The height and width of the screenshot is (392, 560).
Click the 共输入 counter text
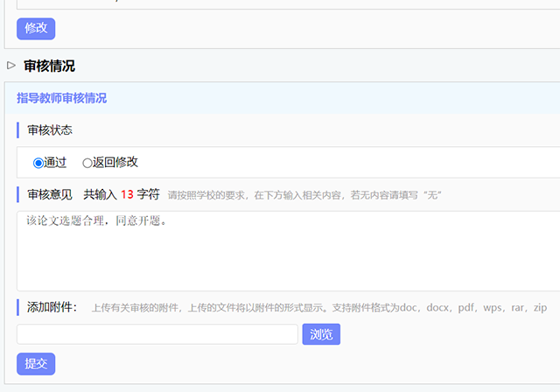[x=100, y=194]
